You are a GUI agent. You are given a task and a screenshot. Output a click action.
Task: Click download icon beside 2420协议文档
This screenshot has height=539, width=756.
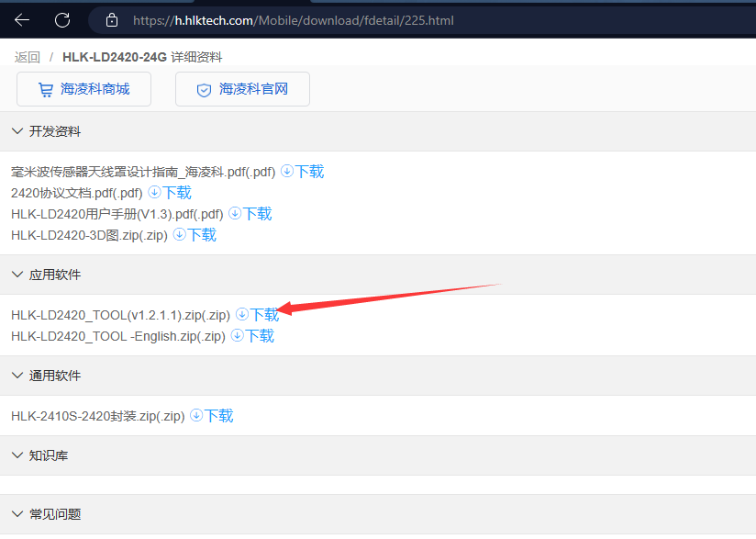pos(154,192)
